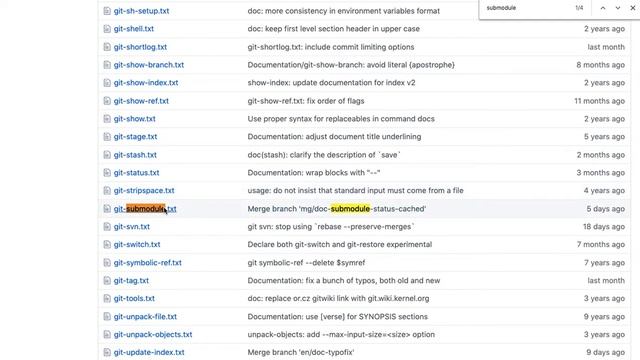Open commit 'git-shortlog.txt: include commit limiting options'
The height and width of the screenshot is (360, 640).
331,47
